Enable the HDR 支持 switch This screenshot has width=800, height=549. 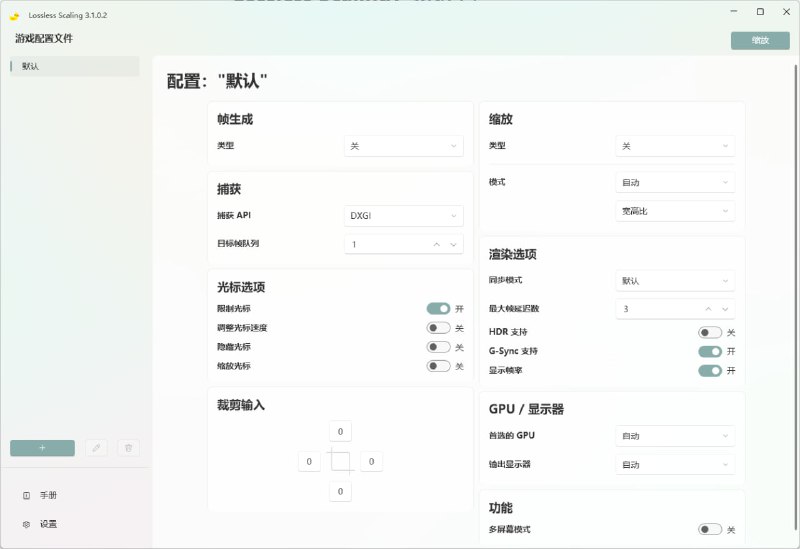coord(710,332)
